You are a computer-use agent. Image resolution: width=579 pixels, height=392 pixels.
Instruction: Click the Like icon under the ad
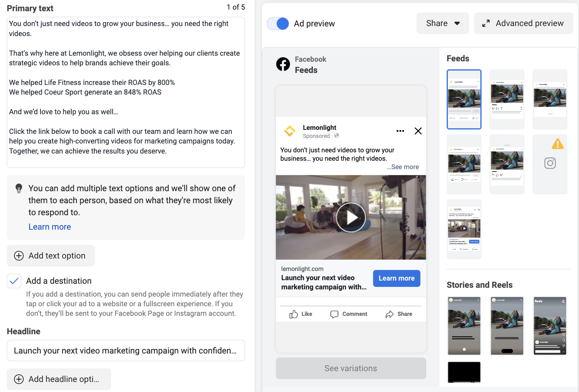click(x=293, y=314)
